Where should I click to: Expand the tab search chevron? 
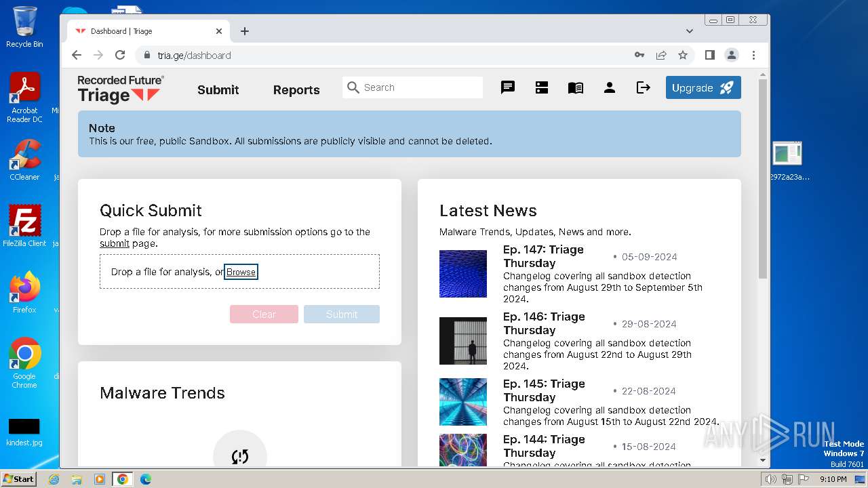(690, 31)
